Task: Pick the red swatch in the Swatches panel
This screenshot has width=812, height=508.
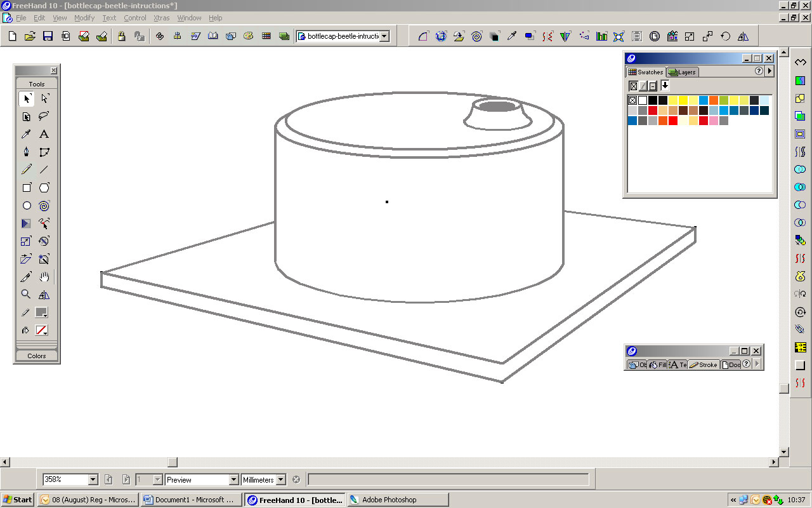Action: 653,110
